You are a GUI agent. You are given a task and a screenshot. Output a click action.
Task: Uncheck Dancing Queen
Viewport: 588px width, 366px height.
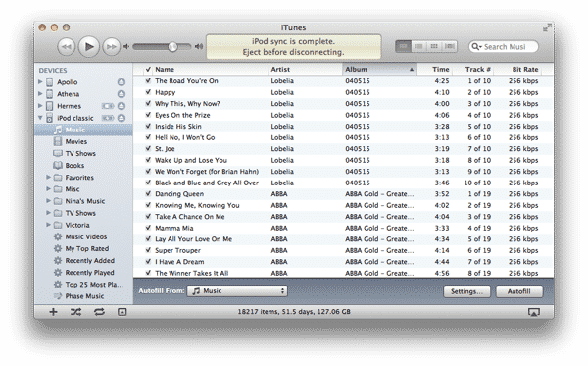point(148,193)
